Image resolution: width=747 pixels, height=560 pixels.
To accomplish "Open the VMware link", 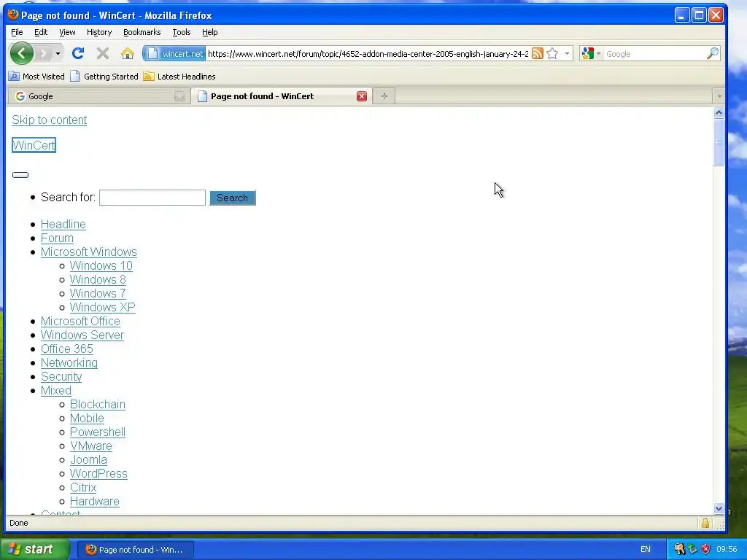I will (91, 446).
